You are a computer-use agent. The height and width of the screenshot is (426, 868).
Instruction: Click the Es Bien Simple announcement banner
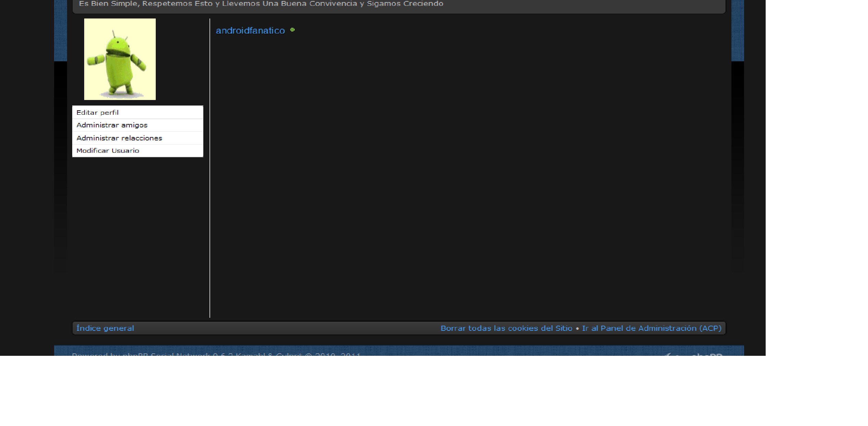261,4
